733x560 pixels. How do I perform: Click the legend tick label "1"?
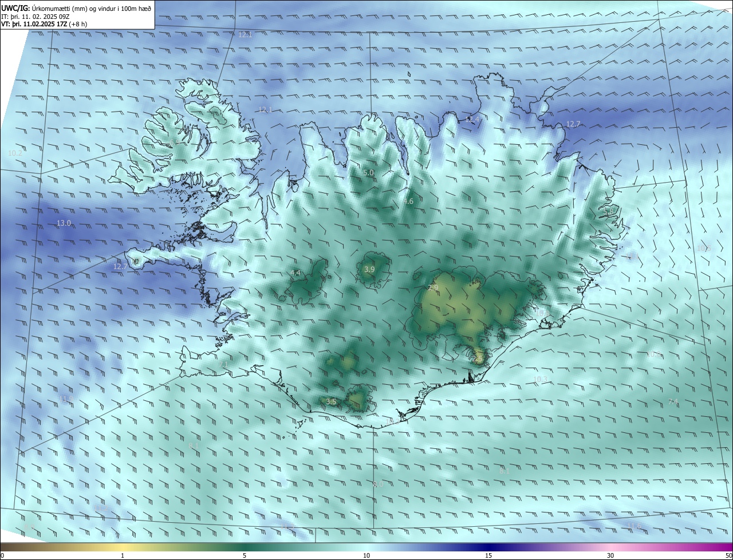pos(123,556)
